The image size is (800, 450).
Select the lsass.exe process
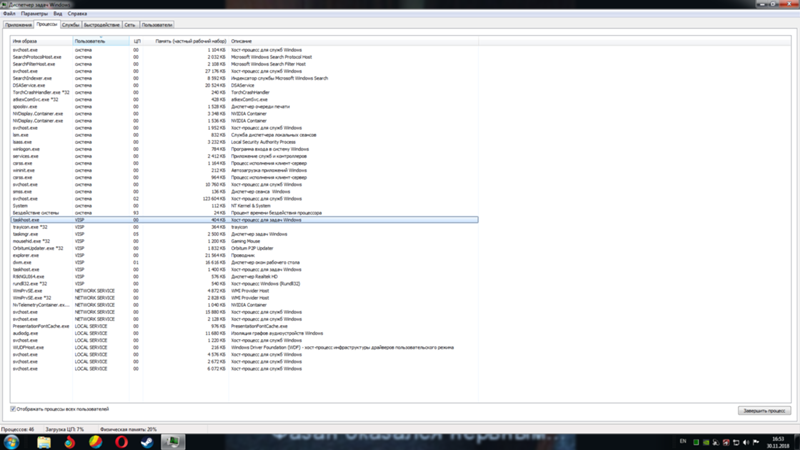(244, 142)
